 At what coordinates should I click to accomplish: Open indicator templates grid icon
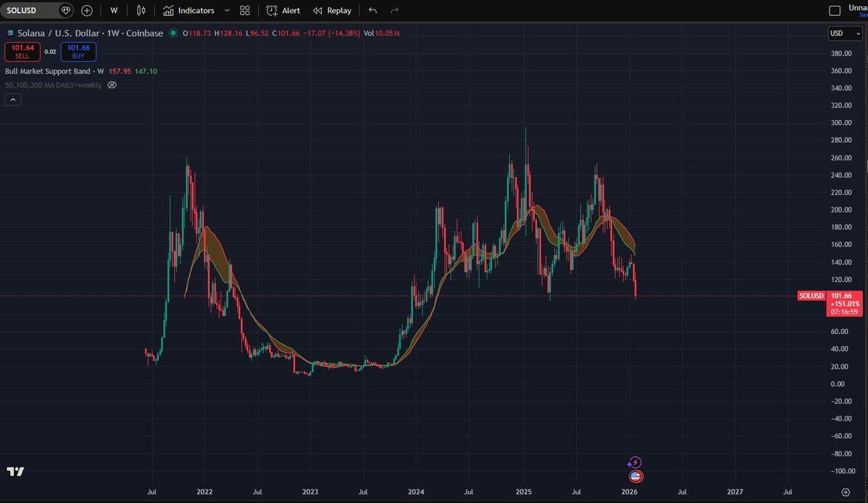[244, 11]
